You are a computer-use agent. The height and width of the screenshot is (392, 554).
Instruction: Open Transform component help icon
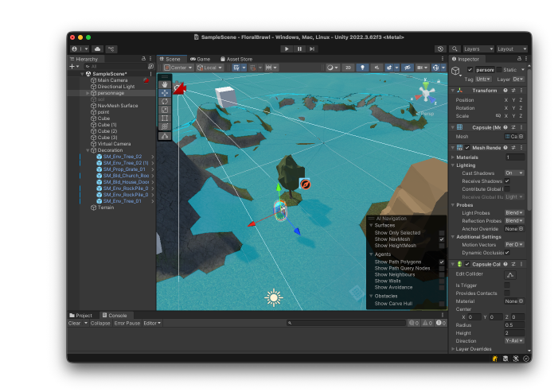click(x=505, y=91)
